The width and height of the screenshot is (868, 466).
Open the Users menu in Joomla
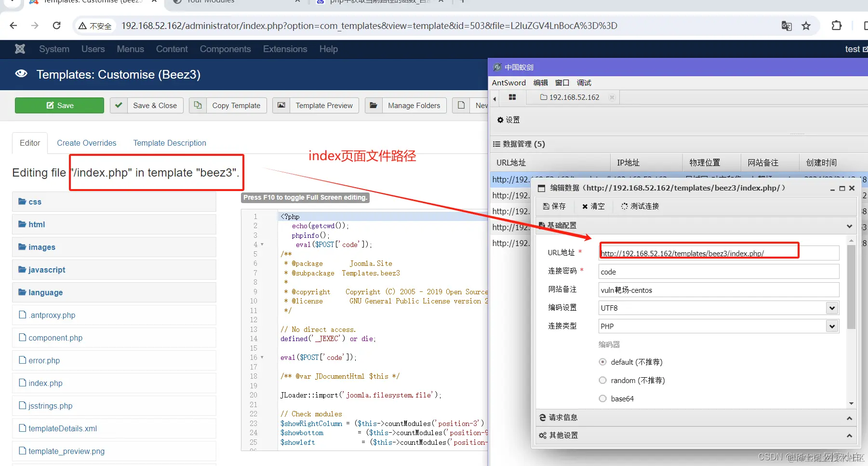(x=93, y=49)
